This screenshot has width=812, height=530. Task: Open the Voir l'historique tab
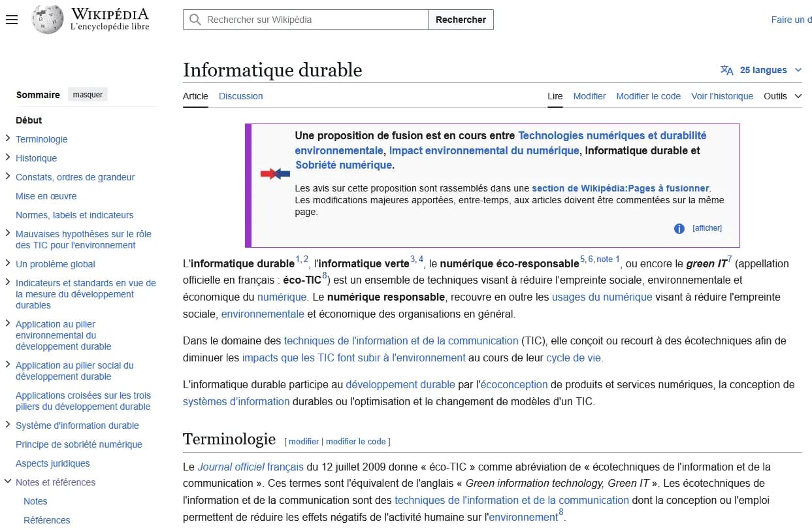[722, 96]
